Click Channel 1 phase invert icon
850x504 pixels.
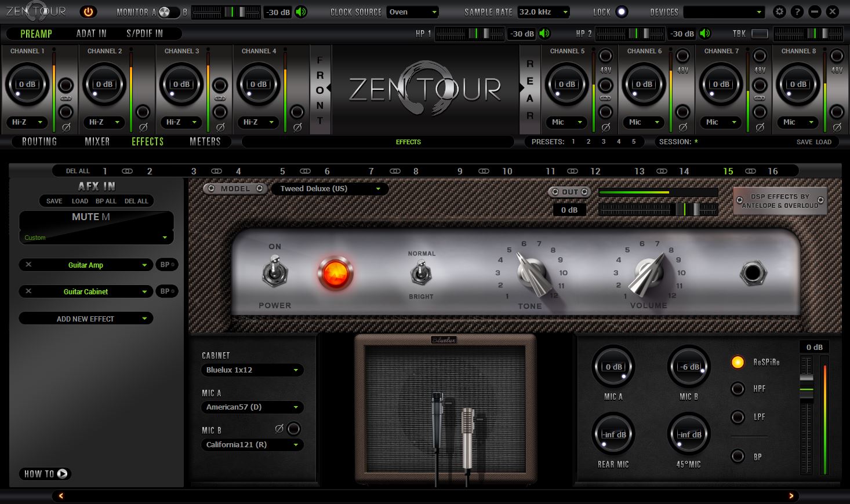[66, 127]
